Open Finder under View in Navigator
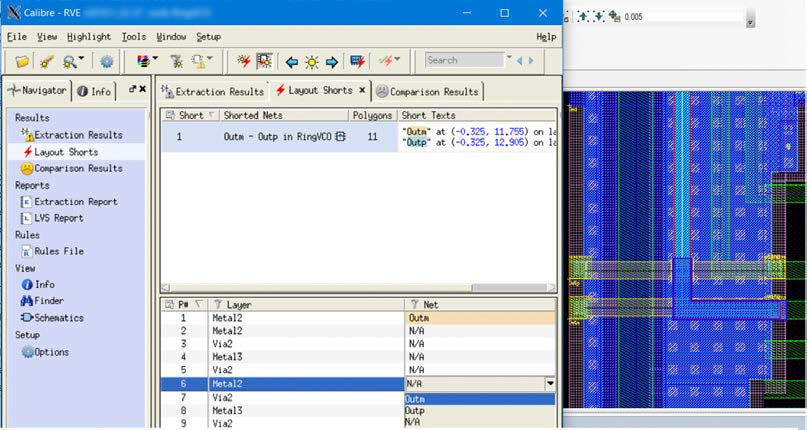This screenshot has height=430, width=807. point(42,301)
